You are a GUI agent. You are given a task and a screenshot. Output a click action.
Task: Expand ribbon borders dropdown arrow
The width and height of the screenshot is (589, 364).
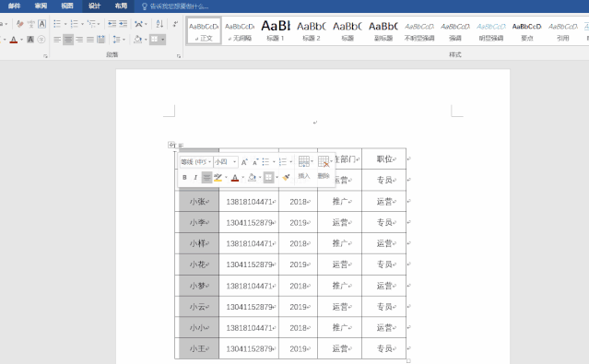[162, 39]
